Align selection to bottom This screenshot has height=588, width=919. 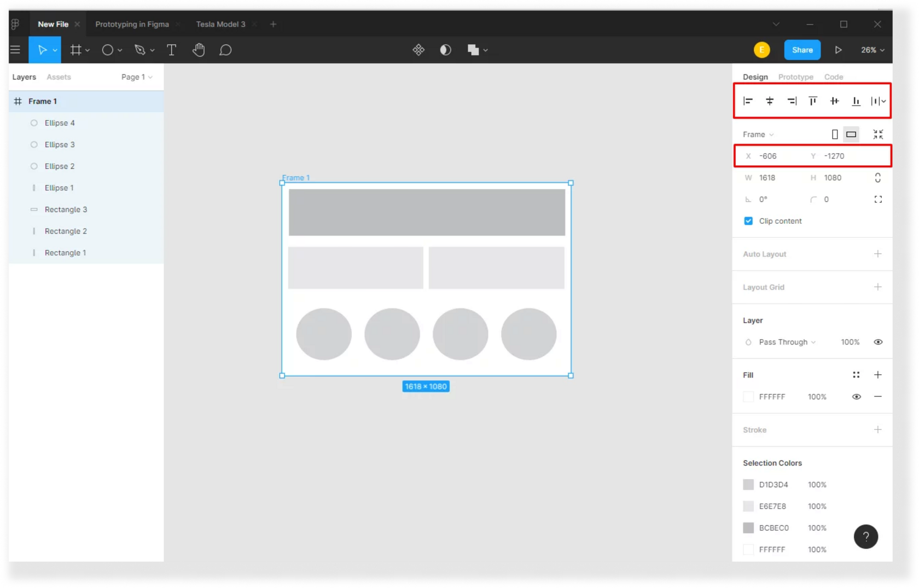[x=856, y=101]
